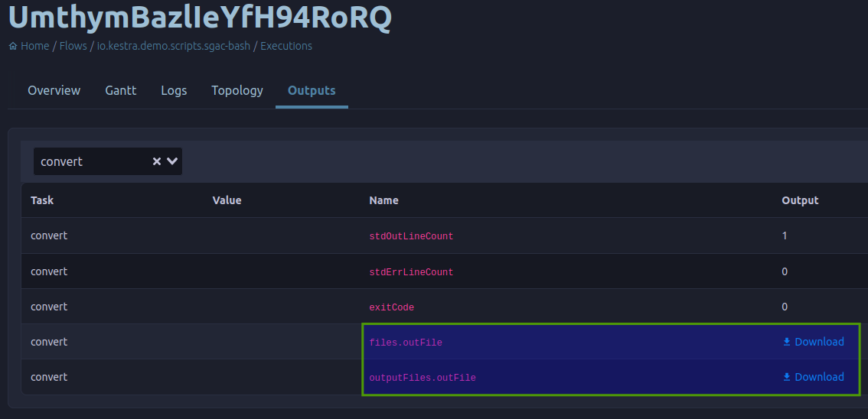Open the Logs tab

coord(174,91)
